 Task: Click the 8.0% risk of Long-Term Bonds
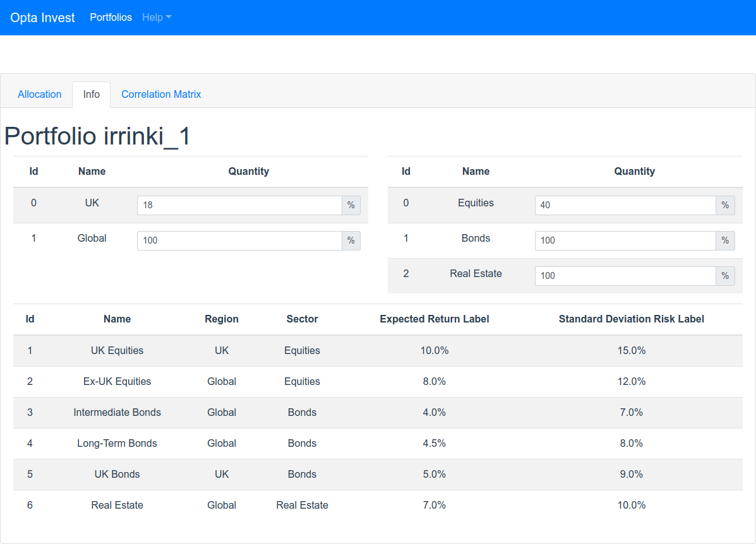tap(632, 443)
